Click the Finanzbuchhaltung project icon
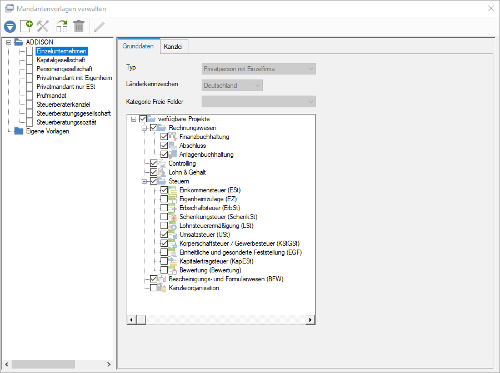Image resolution: width=500 pixels, height=373 pixels. click(x=172, y=136)
